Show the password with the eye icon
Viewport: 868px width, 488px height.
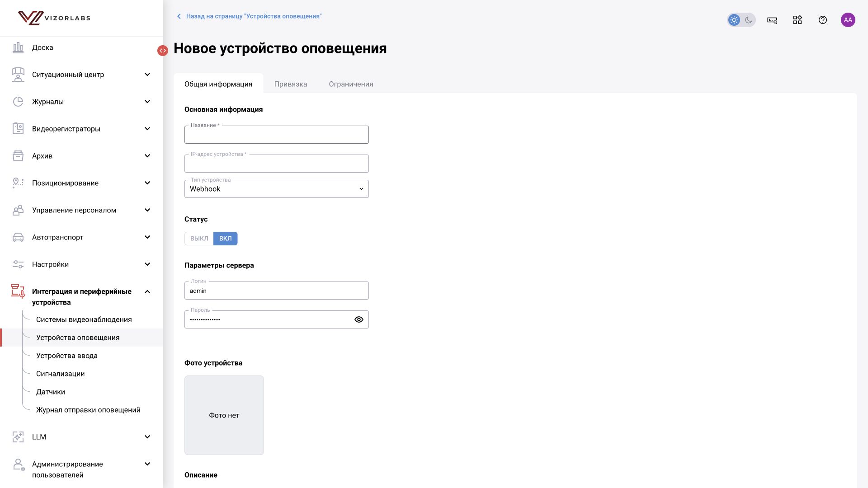click(359, 319)
